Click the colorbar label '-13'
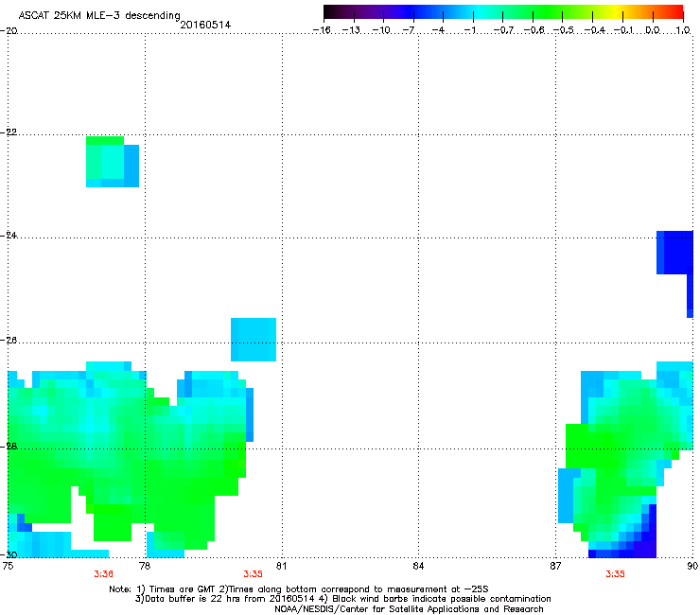 [x=351, y=30]
